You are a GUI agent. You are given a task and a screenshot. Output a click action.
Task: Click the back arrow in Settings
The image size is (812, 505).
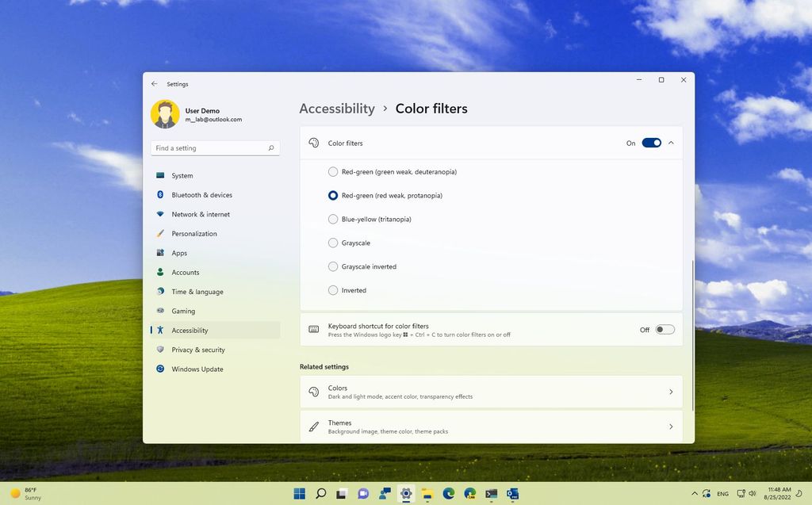pyautogui.click(x=154, y=83)
